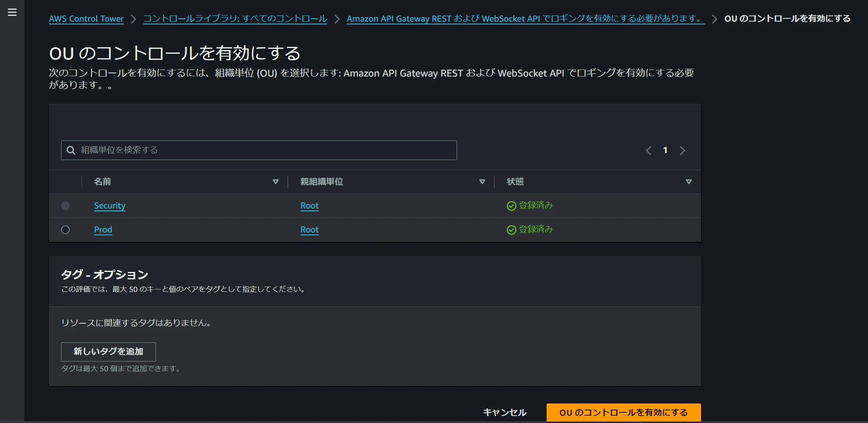Screen dimensions: 868x423
Task: Open Amazon API Gateway control breadcrumb
Action: [525, 19]
